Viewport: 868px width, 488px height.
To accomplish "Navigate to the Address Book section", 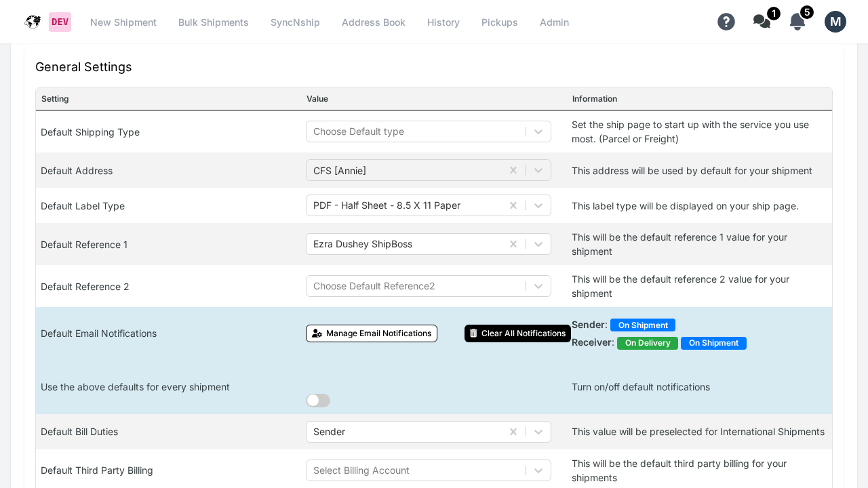I will point(373,22).
